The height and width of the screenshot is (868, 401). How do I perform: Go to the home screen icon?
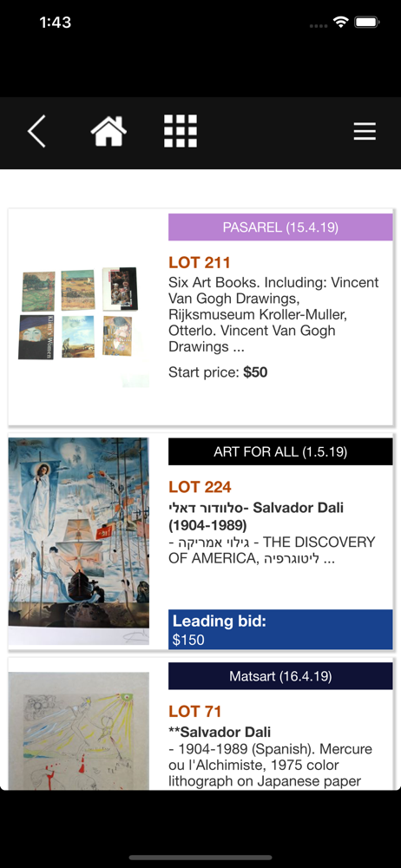108,131
